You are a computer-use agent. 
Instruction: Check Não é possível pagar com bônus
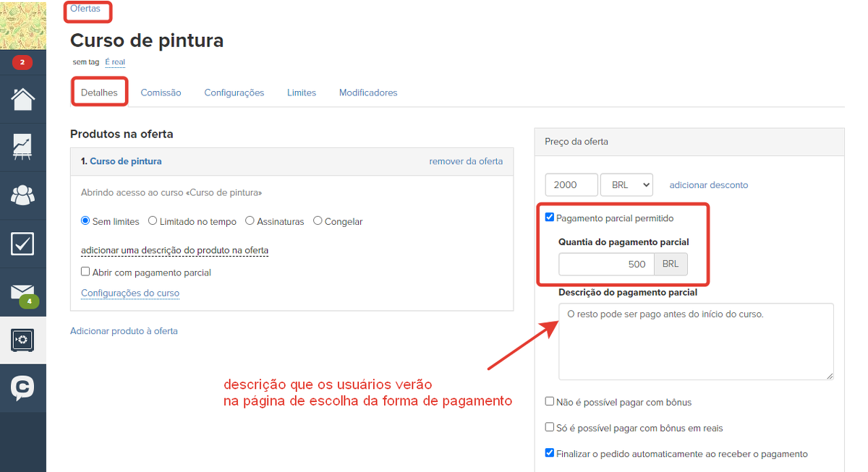coord(550,402)
